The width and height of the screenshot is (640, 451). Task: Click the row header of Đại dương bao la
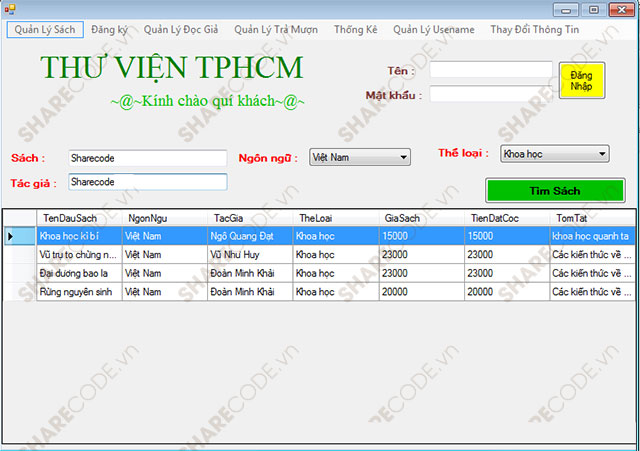(20, 273)
